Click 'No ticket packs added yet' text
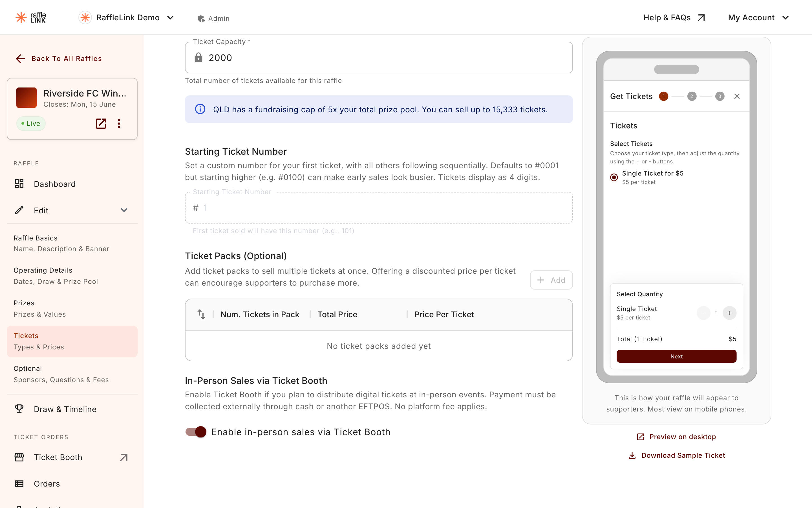 tap(378, 346)
